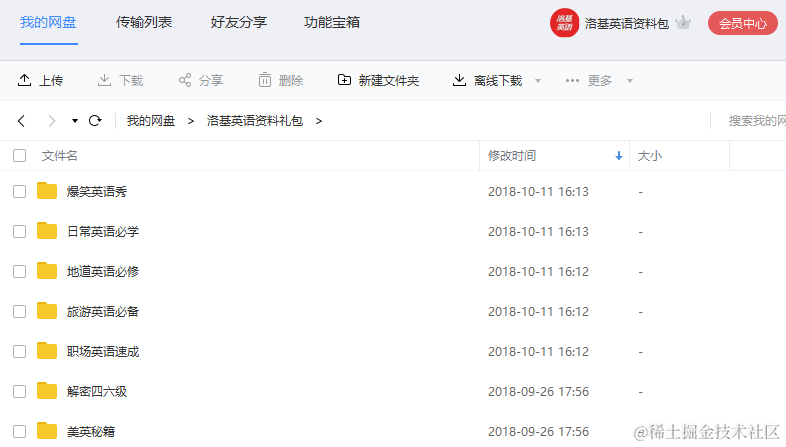This screenshot has height=447, width=786.
Task: Expand the 离线下载 dropdown arrow
Action: (x=538, y=81)
